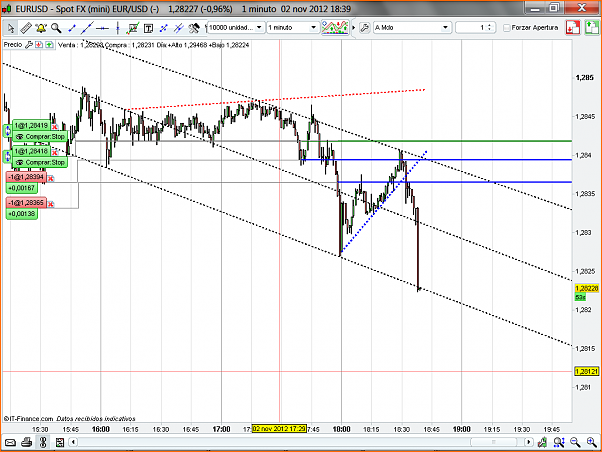This screenshot has width=602, height=452.
Task: Click the 1@1,28419 order label
Action: tap(31, 125)
